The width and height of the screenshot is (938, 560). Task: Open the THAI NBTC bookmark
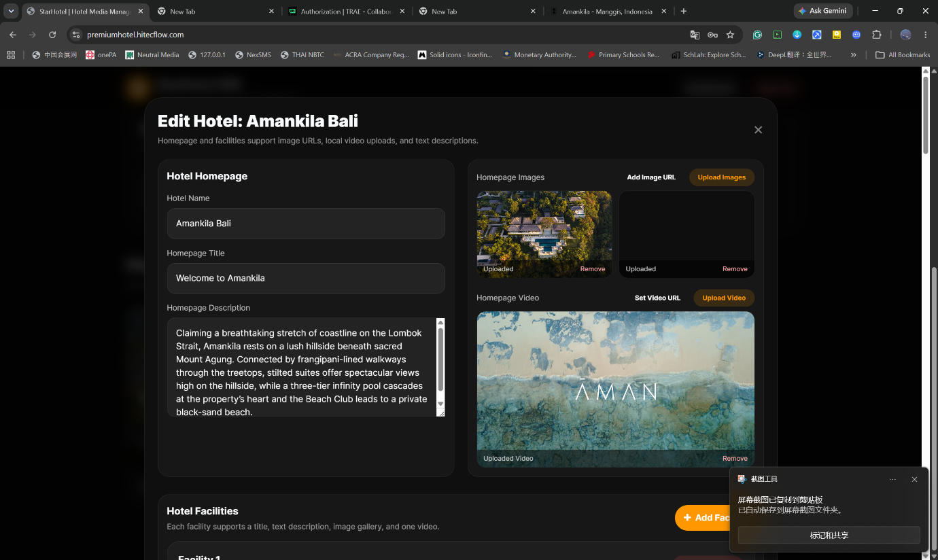click(x=302, y=55)
